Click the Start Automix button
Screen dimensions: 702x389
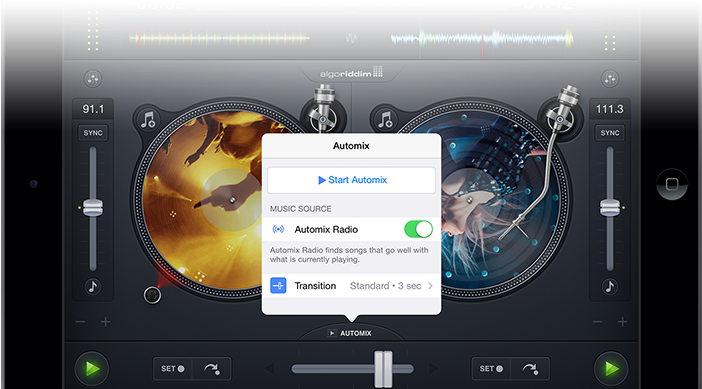[351, 180]
